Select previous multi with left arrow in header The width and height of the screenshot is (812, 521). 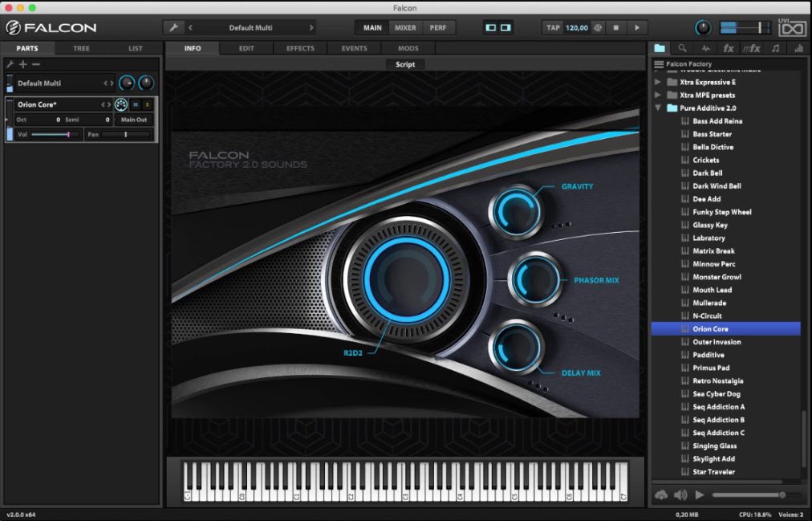(x=191, y=27)
